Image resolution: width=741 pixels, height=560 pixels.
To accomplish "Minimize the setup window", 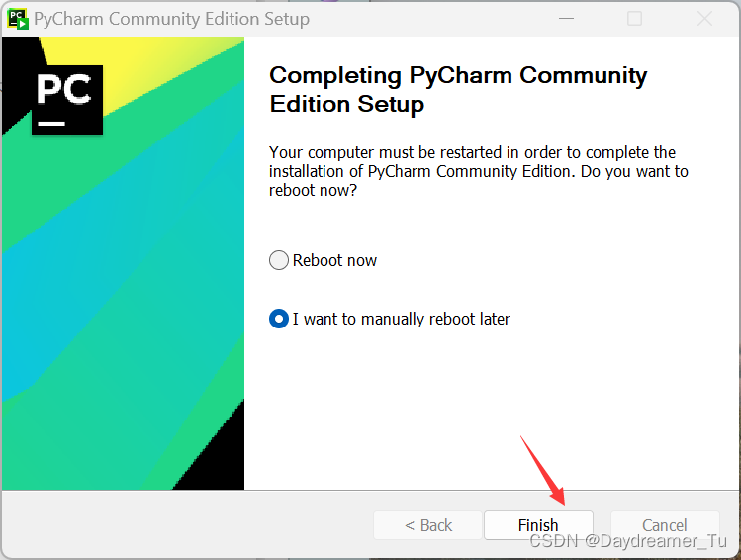I will point(566,19).
